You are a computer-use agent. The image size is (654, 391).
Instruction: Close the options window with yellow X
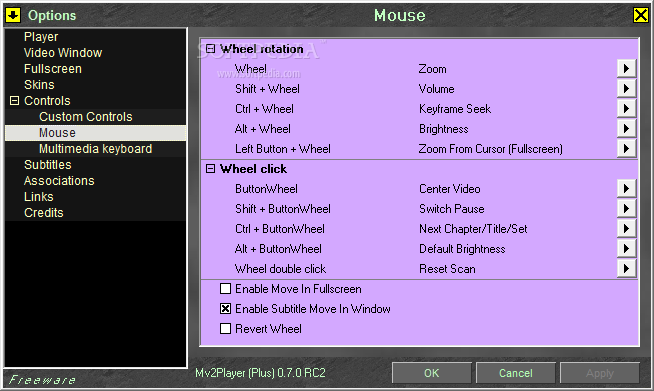click(x=641, y=15)
